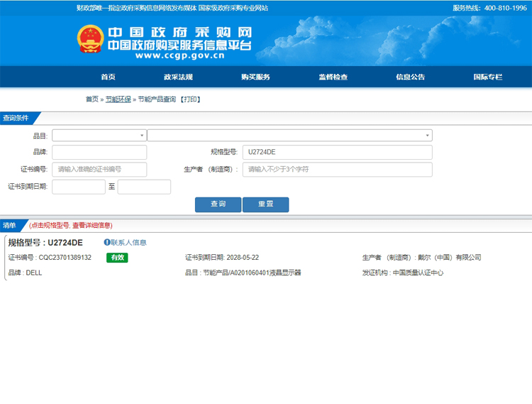Open the 联系人信息 contact info link
The image size is (532, 404).
click(x=128, y=242)
